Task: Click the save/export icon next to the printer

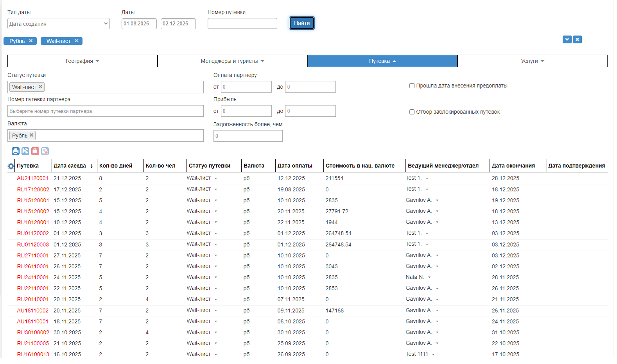Action: coord(25,151)
